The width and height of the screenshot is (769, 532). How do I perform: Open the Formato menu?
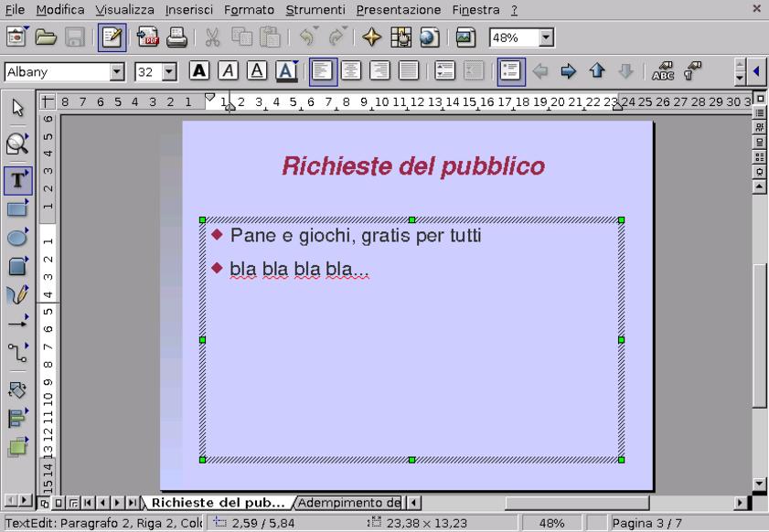[x=249, y=9]
